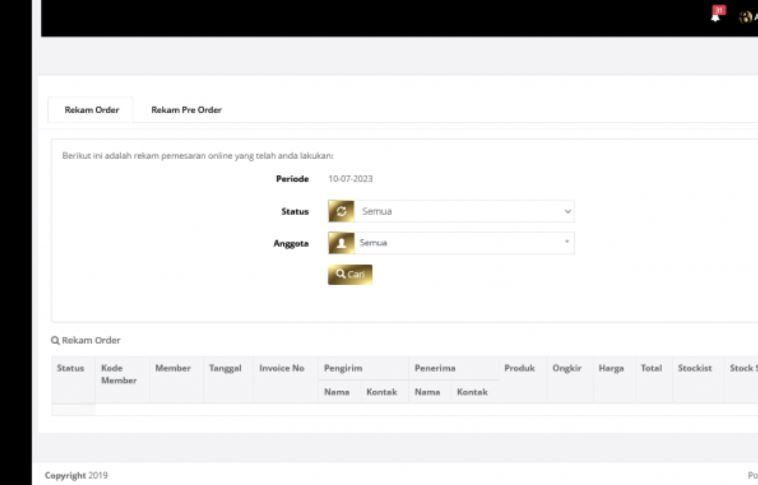Click the Ongkir column header
The width and height of the screenshot is (758, 485).
pyautogui.click(x=567, y=368)
